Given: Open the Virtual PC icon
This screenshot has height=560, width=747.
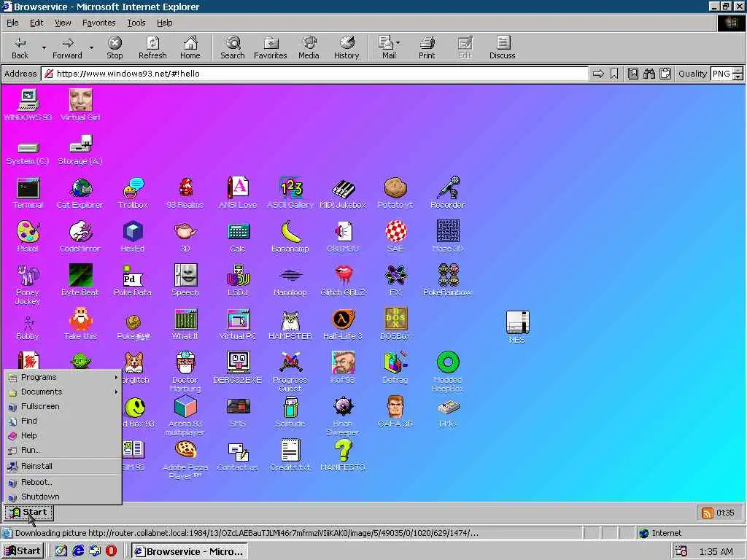Looking at the screenshot, I should 238,324.
